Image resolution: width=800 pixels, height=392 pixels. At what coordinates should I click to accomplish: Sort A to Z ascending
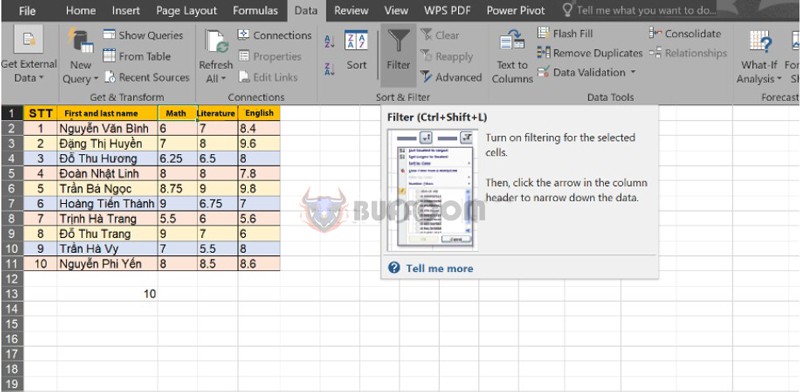click(x=330, y=42)
